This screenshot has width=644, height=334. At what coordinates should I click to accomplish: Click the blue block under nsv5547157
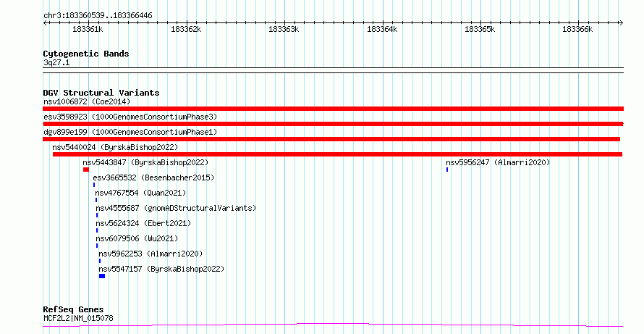click(102, 276)
